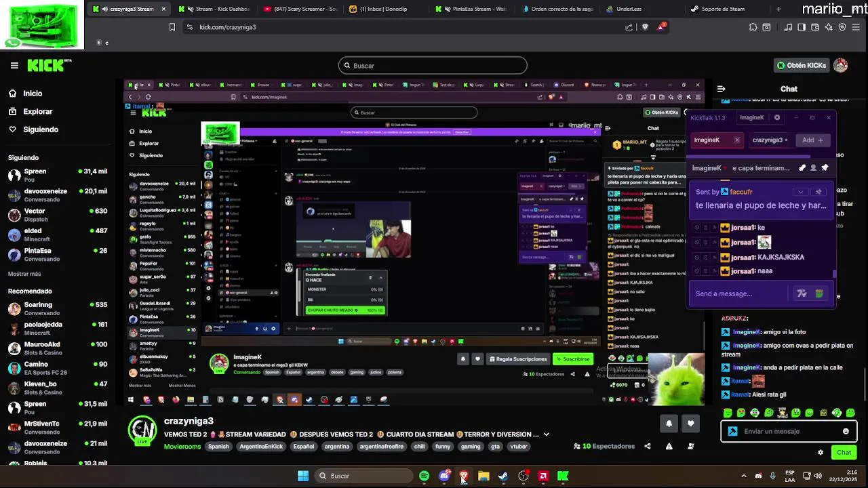Open browser extensions puzzle icon
This screenshot has height=488, width=868.
[x=753, y=27]
